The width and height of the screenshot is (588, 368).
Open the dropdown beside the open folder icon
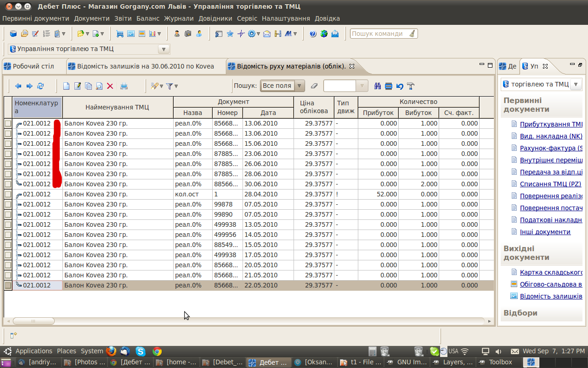87,34
